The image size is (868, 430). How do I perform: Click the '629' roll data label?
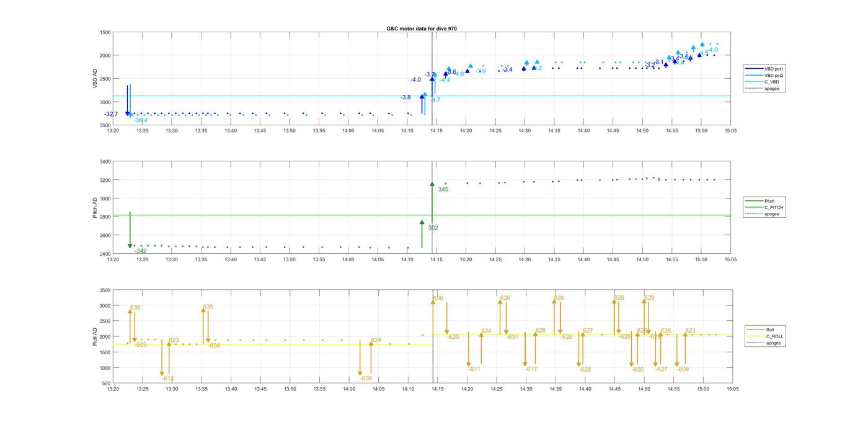(x=649, y=298)
